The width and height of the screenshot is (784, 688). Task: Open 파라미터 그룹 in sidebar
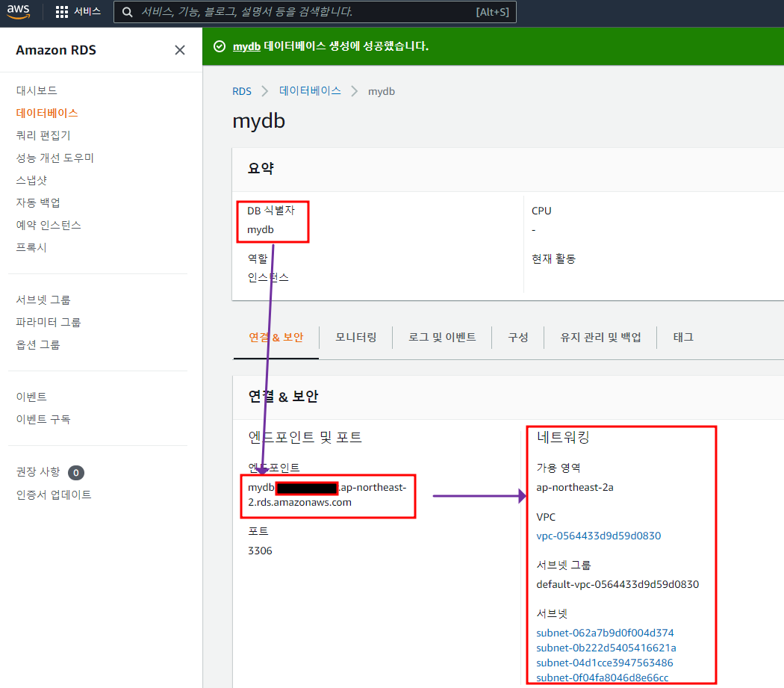(49, 322)
